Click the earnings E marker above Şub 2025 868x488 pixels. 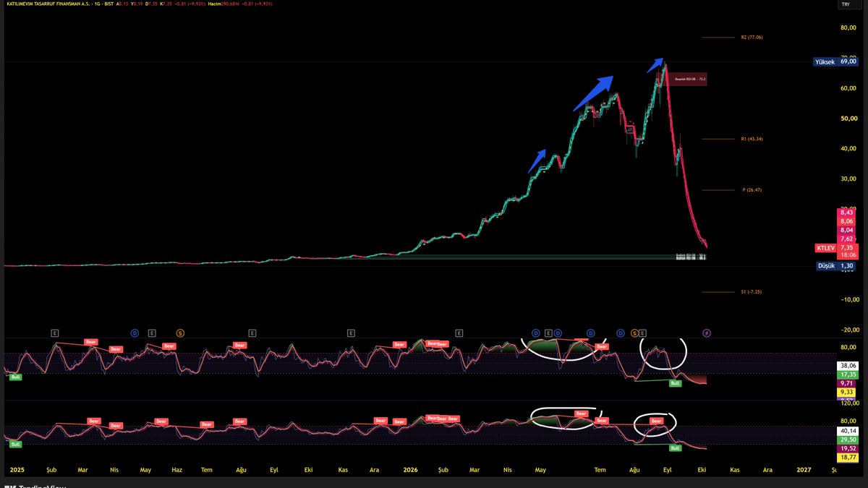(x=54, y=333)
